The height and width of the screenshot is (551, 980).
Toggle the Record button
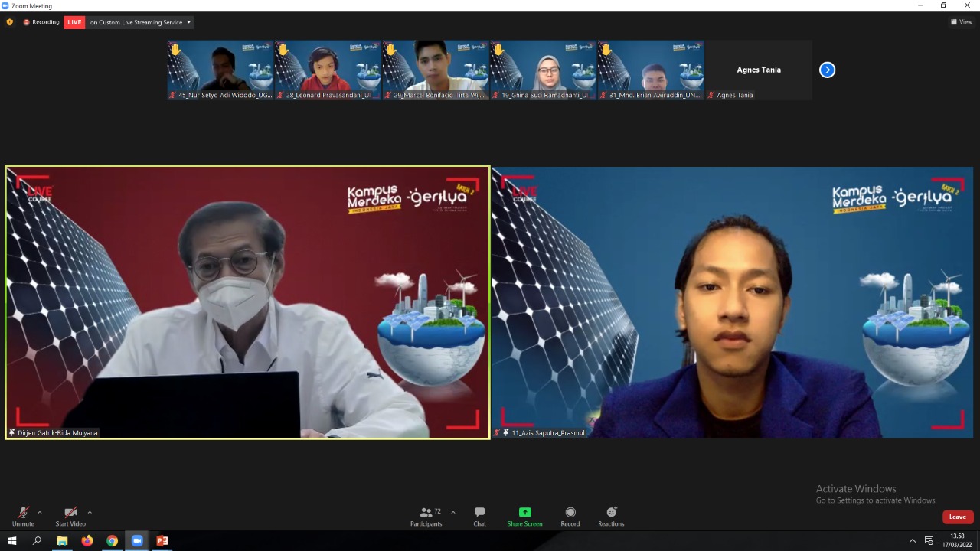pyautogui.click(x=570, y=515)
